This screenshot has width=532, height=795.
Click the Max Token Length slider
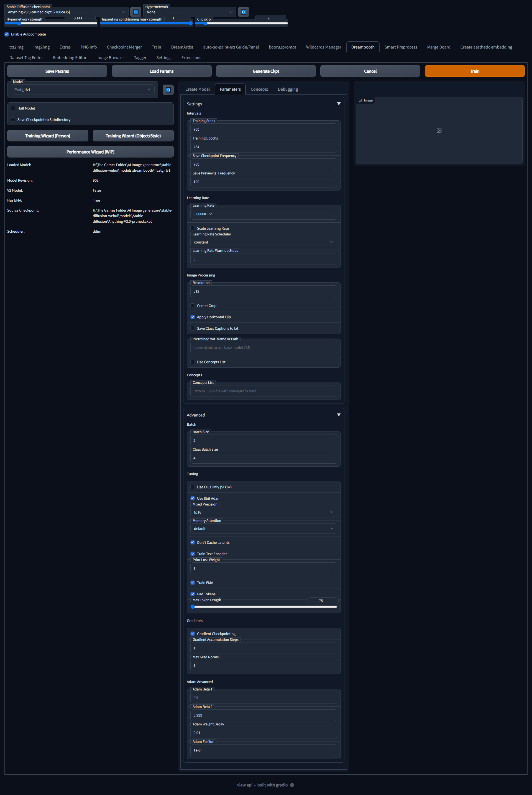(264, 607)
